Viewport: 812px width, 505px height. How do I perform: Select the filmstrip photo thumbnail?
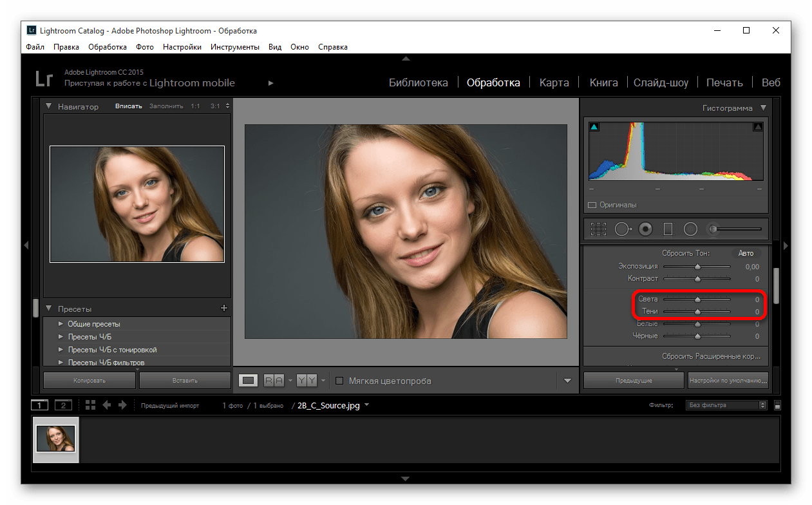55,439
